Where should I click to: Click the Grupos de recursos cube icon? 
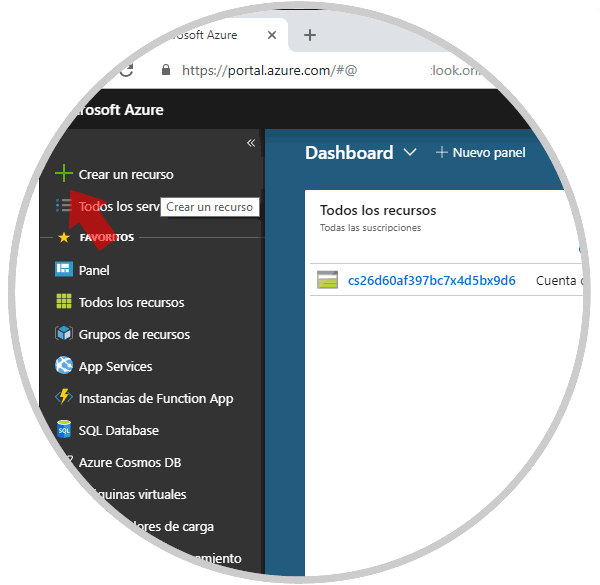coord(64,333)
